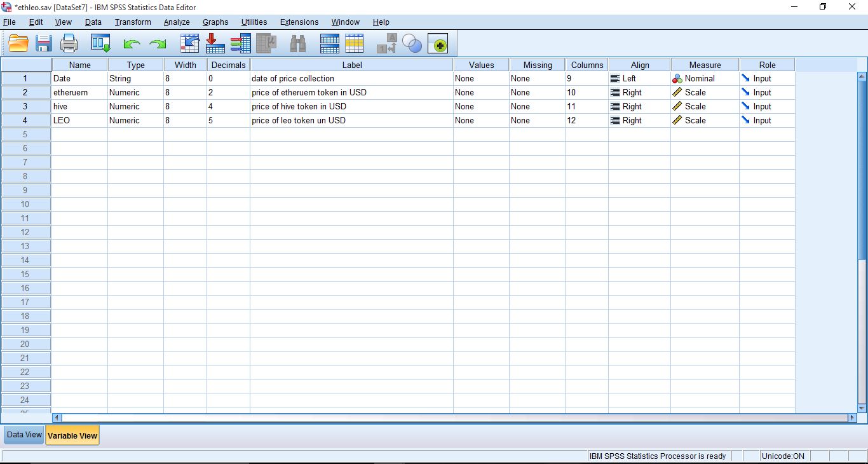Viewport: 868px width, 464px height.
Task: Click the empty Name cell in row 5
Action: tap(79, 135)
